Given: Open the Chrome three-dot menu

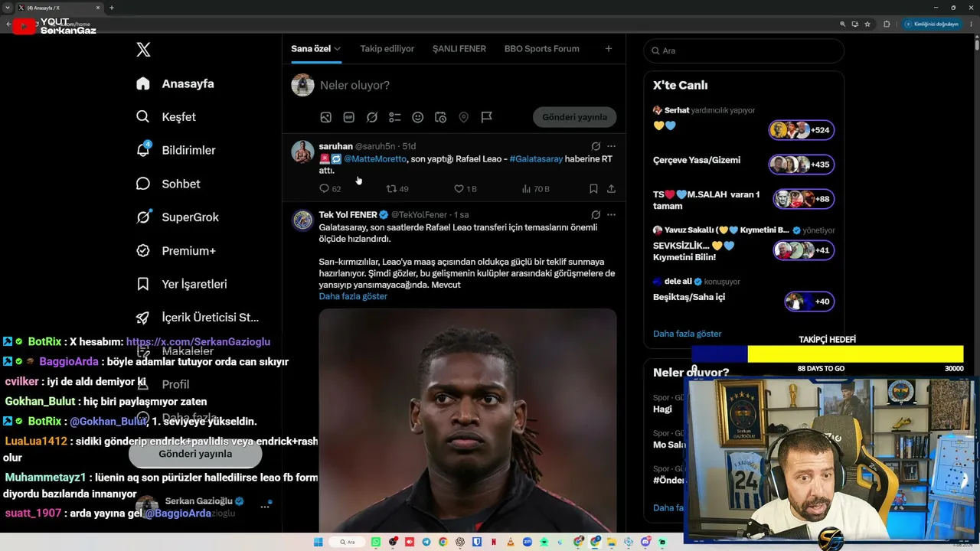Looking at the screenshot, I should tap(971, 24).
